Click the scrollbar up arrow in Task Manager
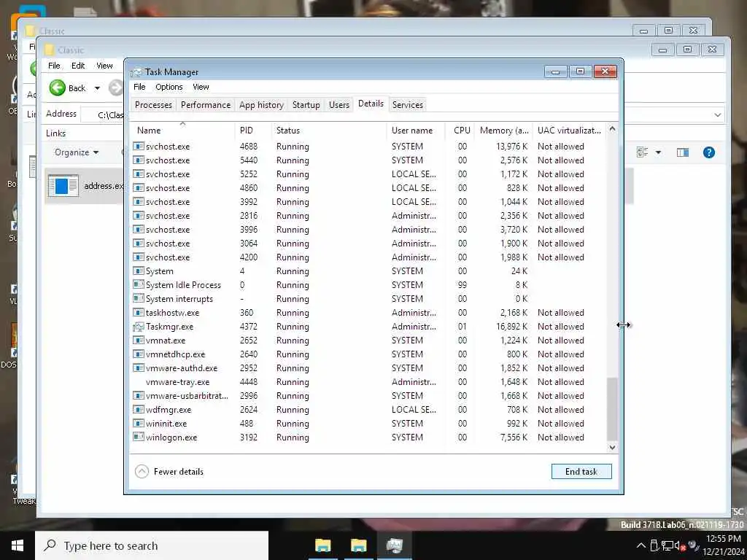This screenshot has height=560, width=747. click(612, 129)
